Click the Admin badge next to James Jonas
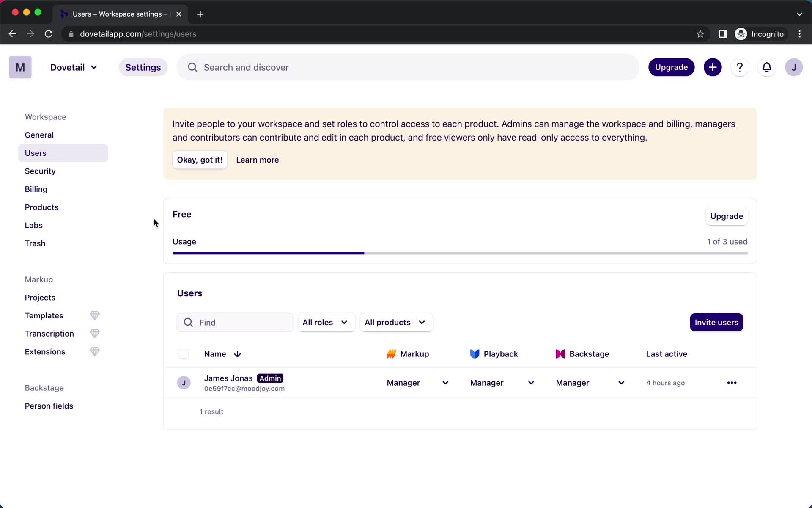The image size is (812, 508). [270, 378]
